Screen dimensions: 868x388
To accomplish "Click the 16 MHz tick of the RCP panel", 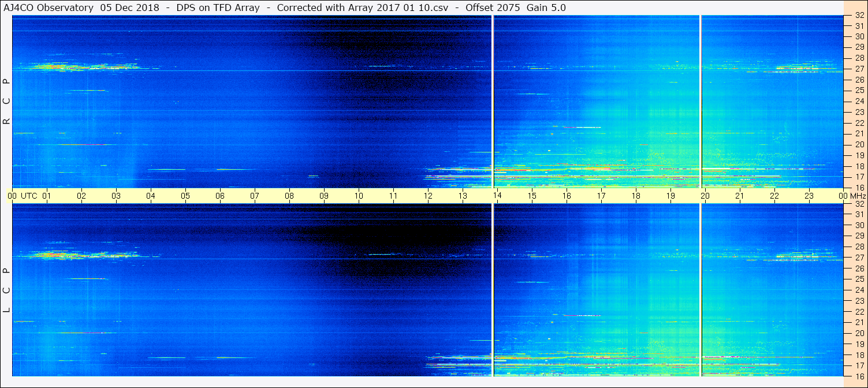I will [x=859, y=188].
